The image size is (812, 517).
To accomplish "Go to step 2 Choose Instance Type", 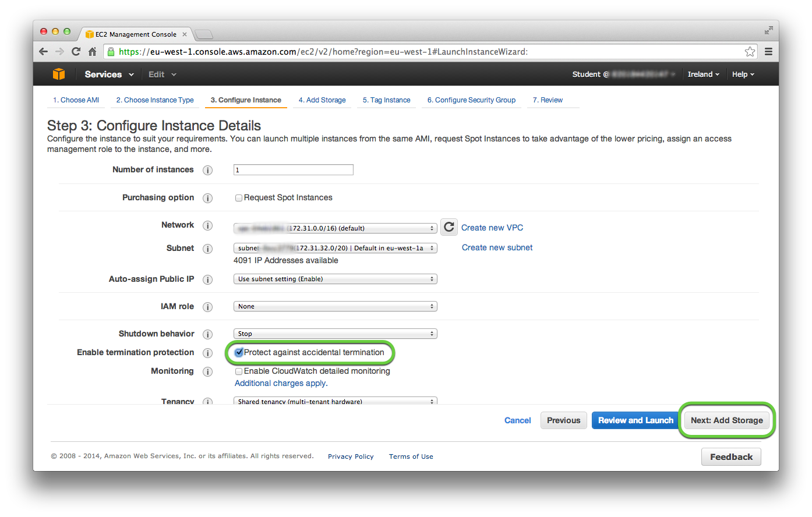I will 155,100.
